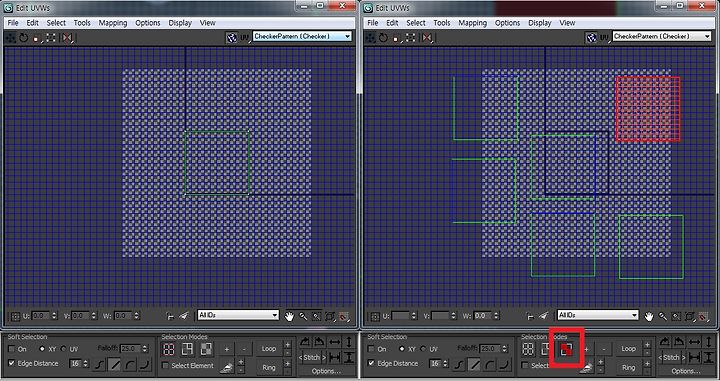Image resolution: width=720 pixels, height=381 pixels.
Task: Click the Rotate tool in left window toolbar
Action: tap(24, 38)
